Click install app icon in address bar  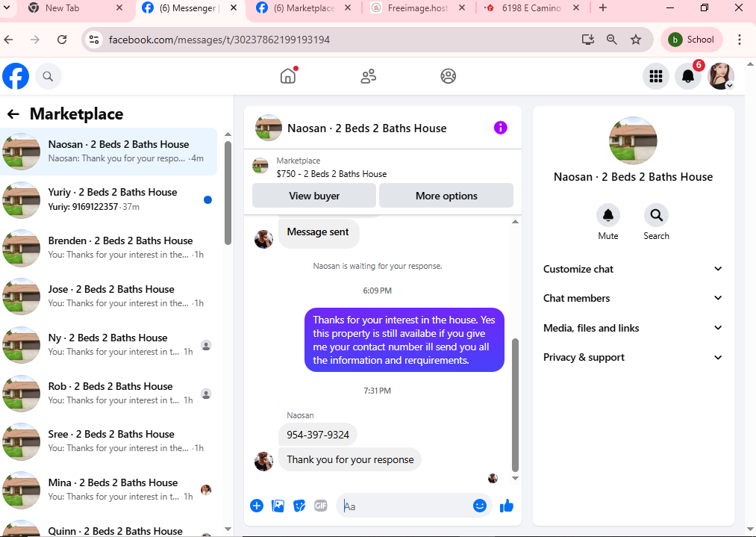[x=588, y=40]
